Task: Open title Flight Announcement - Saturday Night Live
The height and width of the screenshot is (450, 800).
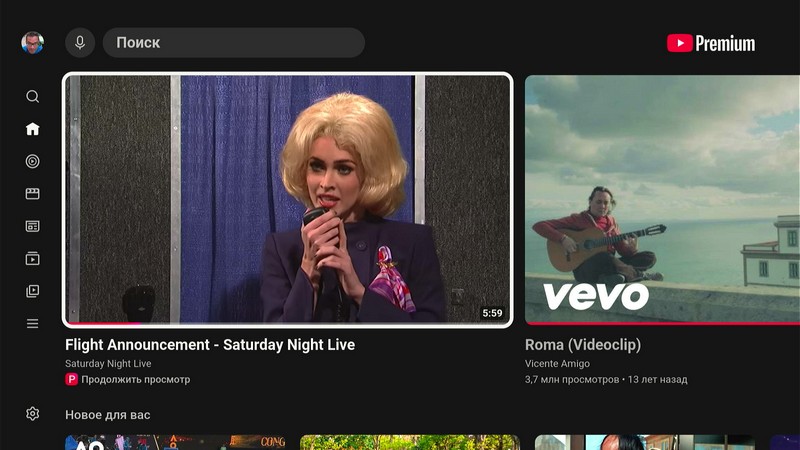Action: [210, 344]
